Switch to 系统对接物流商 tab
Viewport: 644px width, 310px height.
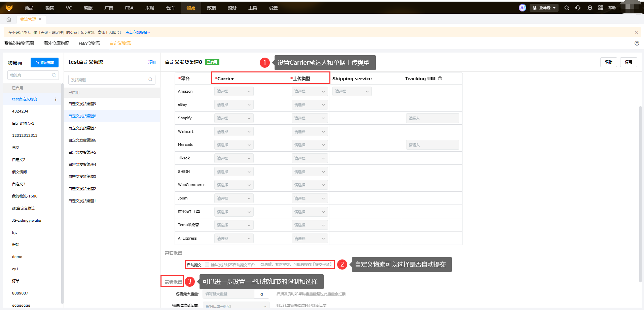19,43
